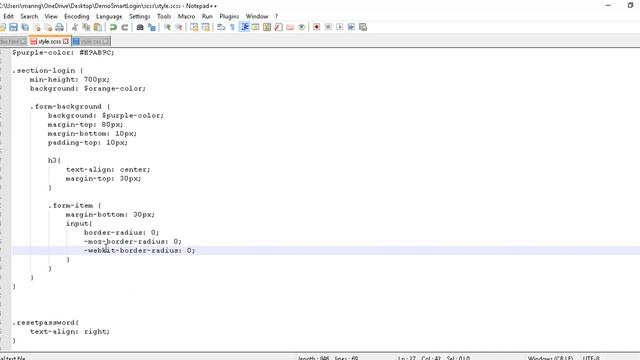Toggle Show All Characters pilcrow icon
Screen dimensions: 640x360
coord(232,27)
